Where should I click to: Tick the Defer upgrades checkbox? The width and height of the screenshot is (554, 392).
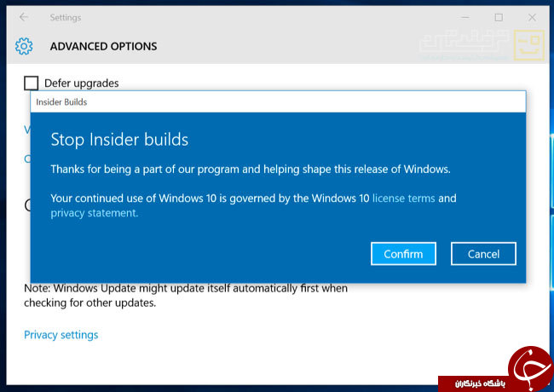click(x=31, y=83)
